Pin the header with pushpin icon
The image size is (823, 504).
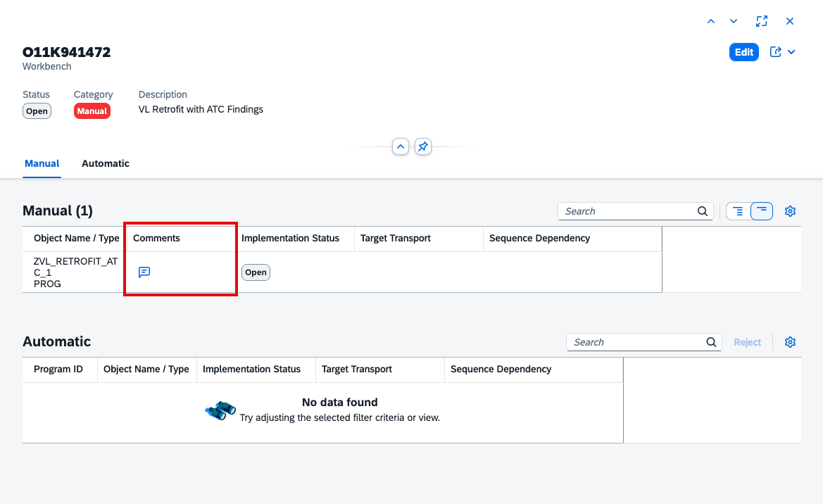423,146
